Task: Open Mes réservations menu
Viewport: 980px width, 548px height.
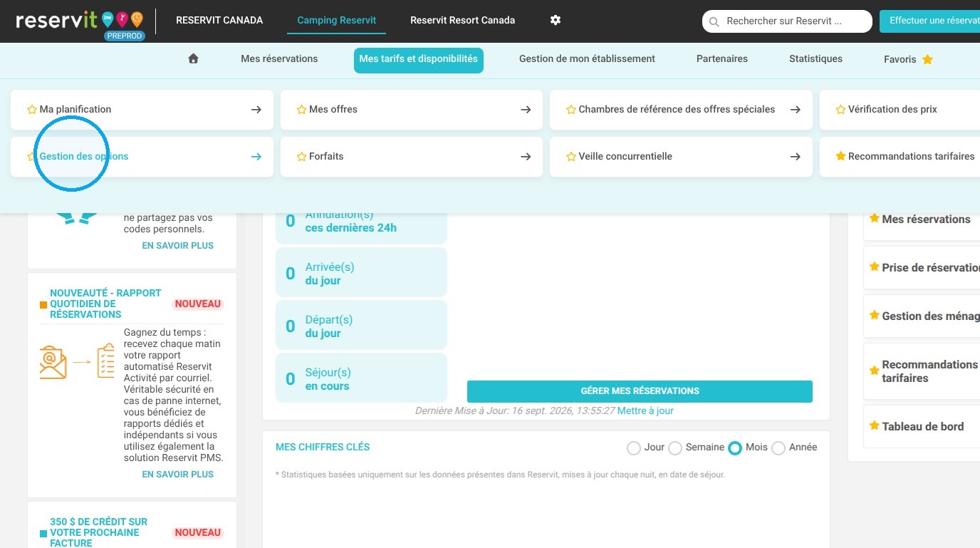Action: click(279, 59)
